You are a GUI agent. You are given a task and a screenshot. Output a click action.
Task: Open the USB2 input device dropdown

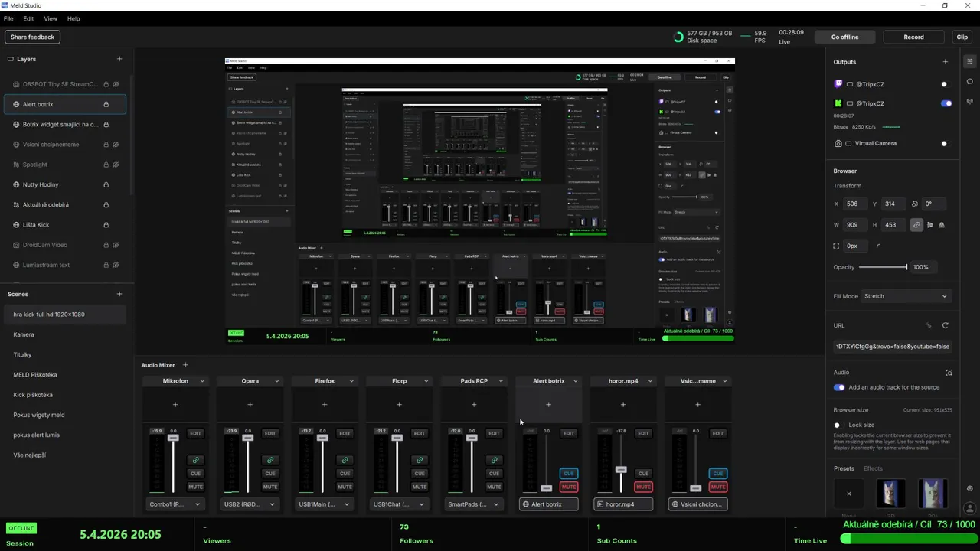(x=250, y=504)
